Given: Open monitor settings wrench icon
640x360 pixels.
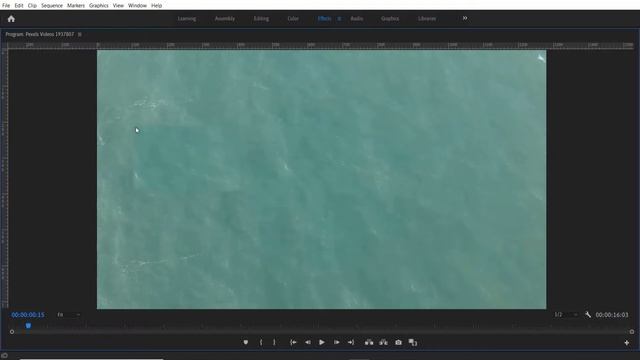Looking at the screenshot, I should coord(588,315).
